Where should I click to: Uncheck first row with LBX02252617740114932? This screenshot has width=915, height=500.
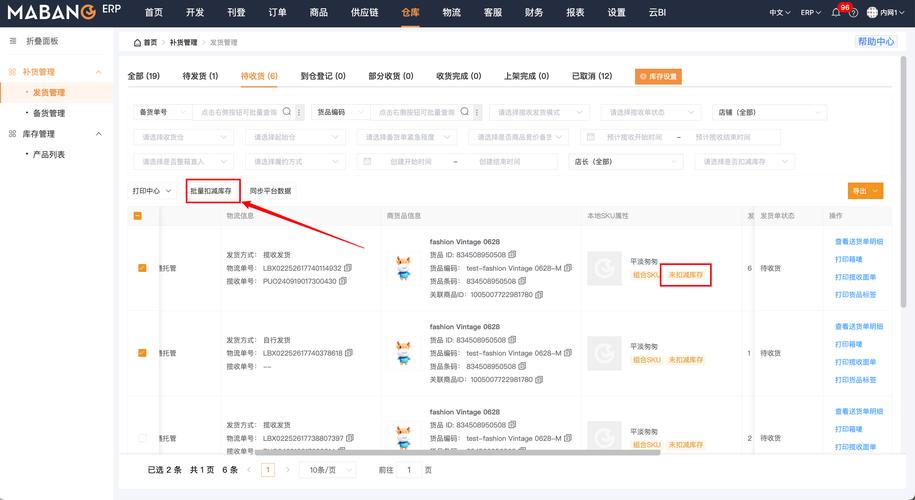pos(142,268)
